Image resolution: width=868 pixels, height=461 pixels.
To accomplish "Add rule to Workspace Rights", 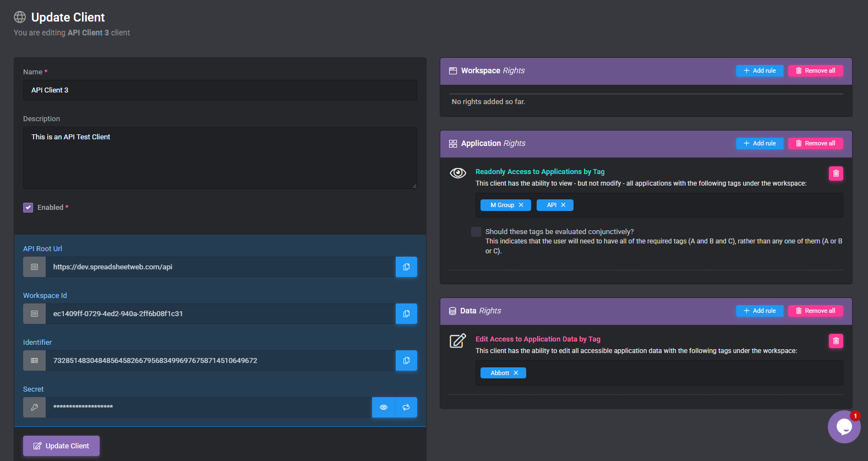I will point(760,70).
